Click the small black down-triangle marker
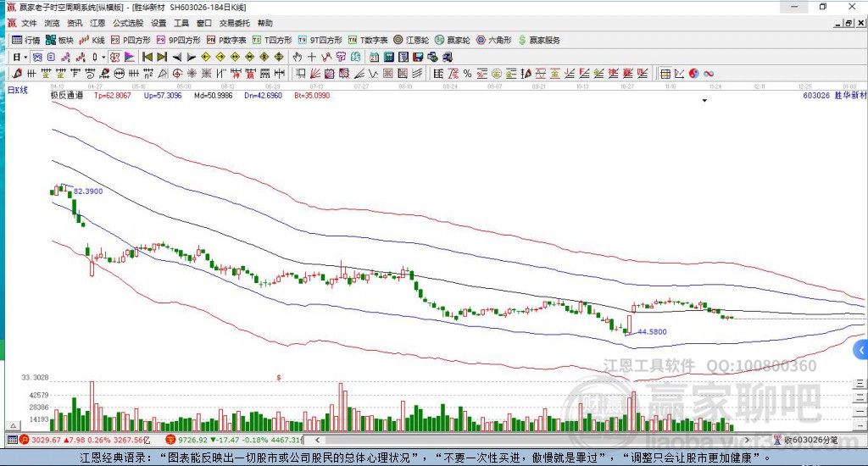This screenshot has width=868, height=466. (704, 101)
